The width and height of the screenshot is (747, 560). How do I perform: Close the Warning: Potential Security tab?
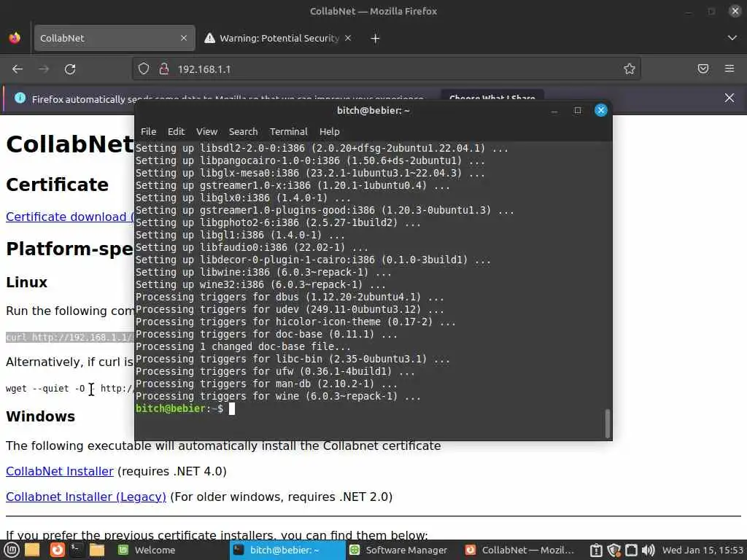(x=348, y=38)
